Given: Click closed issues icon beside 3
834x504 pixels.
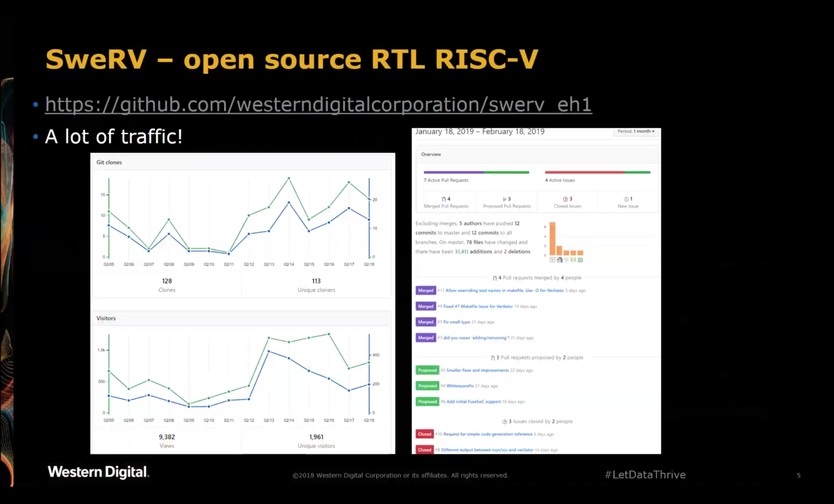Looking at the screenshot, I should 565,199.
